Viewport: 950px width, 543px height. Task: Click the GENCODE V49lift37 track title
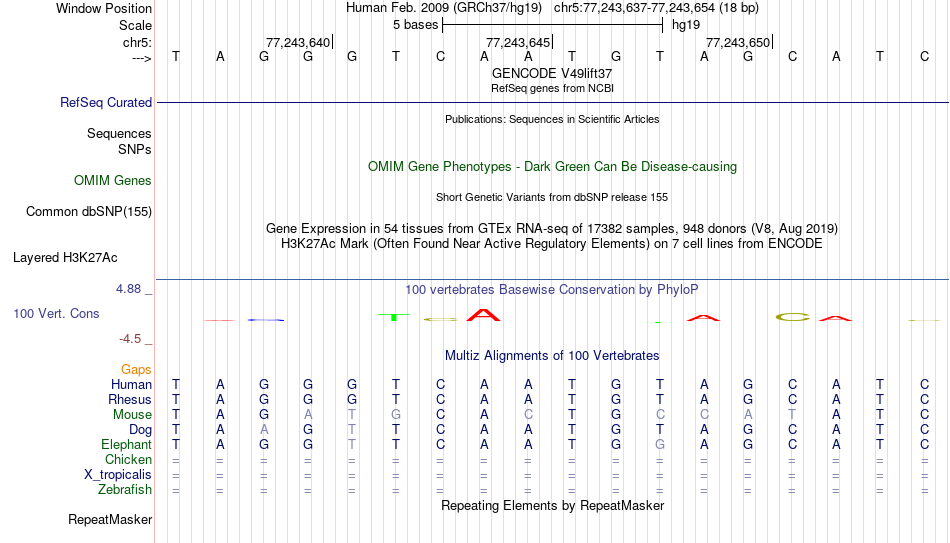(x=552, y=73)
